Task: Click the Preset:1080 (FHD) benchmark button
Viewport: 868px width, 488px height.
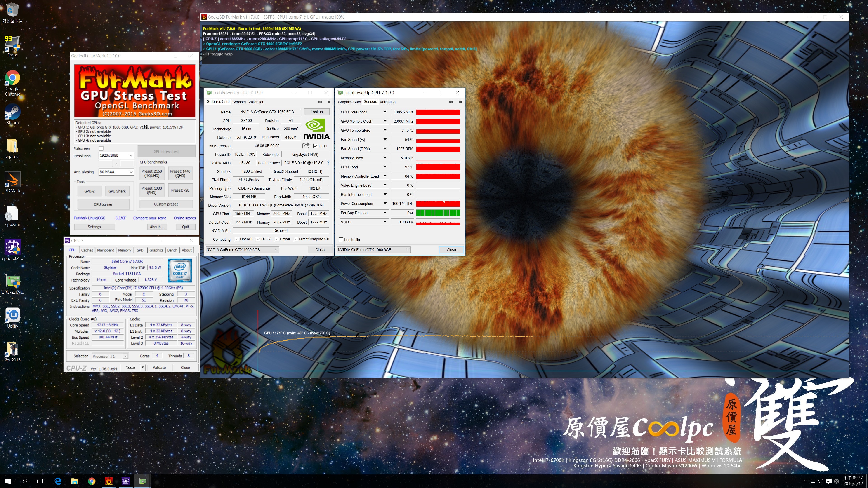Action: 152,190
